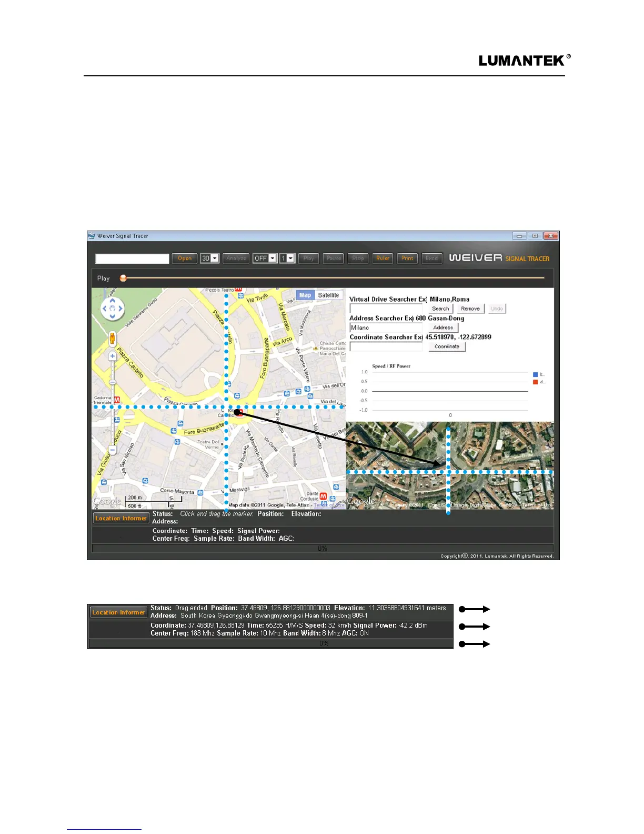644x834 pixels.
Task: Zoom in the map with plus
Action: tap(113, 356)
